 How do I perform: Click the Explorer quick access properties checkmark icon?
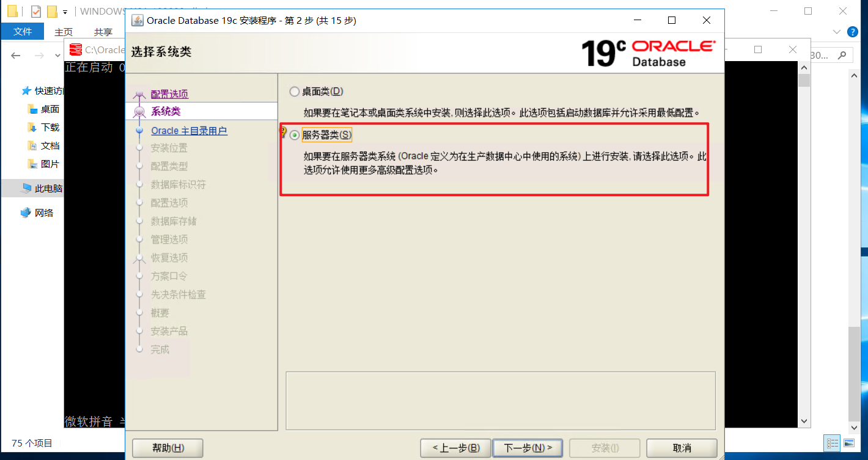(36, 11)
